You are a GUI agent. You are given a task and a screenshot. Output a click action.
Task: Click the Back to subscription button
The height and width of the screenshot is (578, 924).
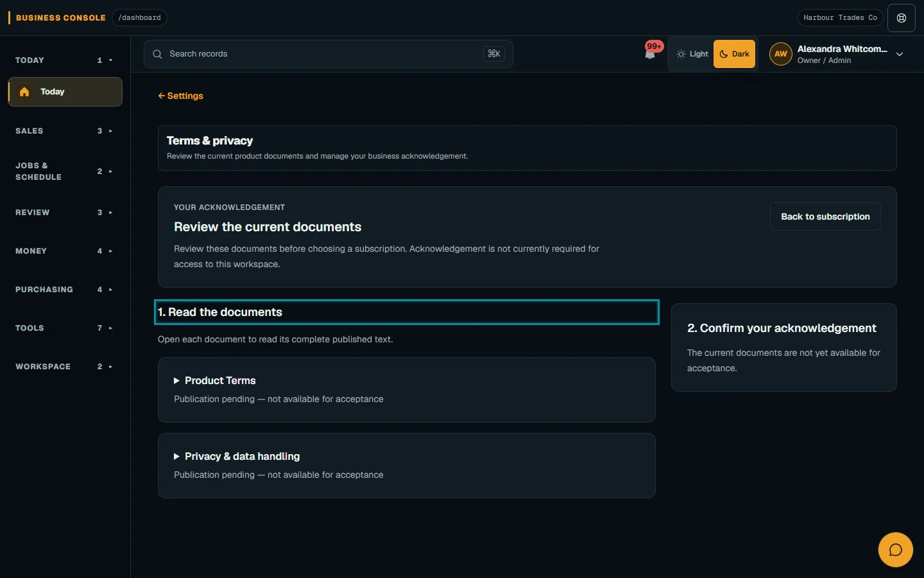(x=825, y=216)
